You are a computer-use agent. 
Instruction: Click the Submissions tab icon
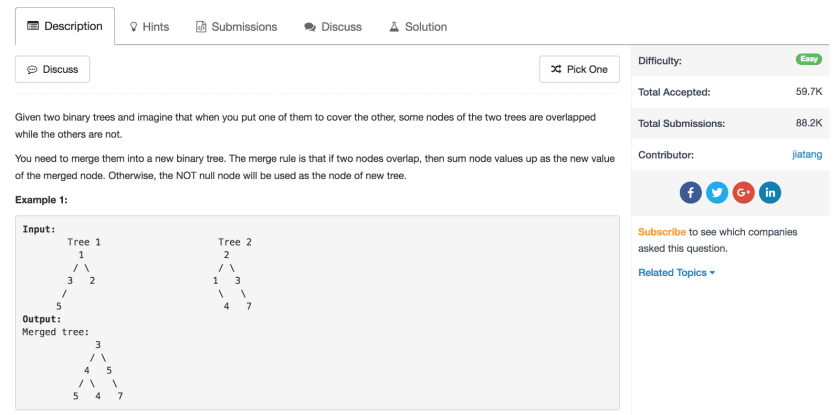201,27
